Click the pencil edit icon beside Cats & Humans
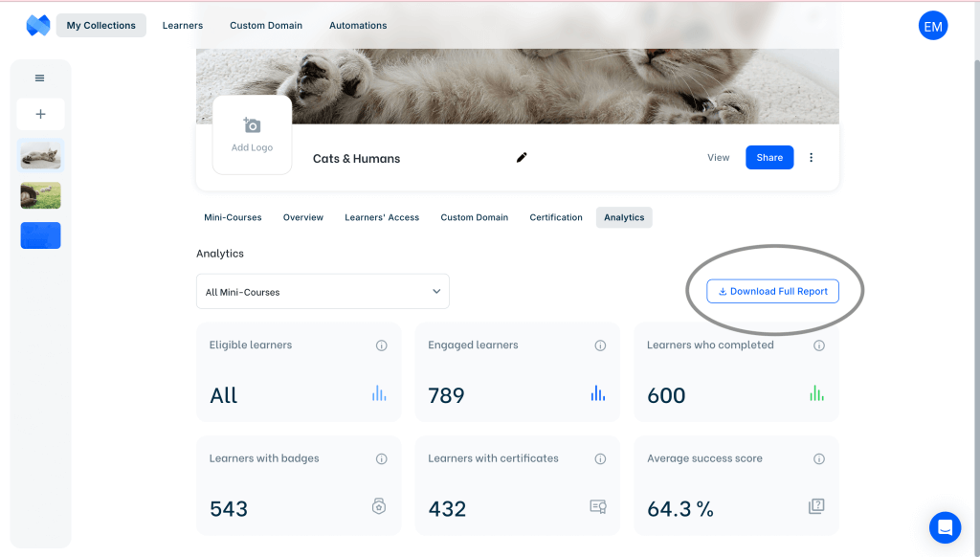 click(522, 158)
